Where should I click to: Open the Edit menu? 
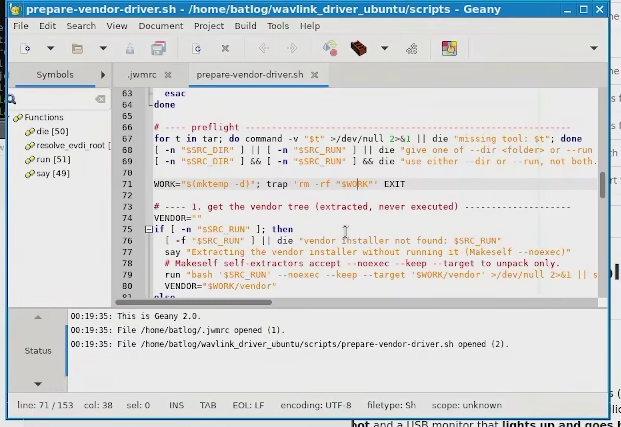pyautogui.click(x=47, y=26)
